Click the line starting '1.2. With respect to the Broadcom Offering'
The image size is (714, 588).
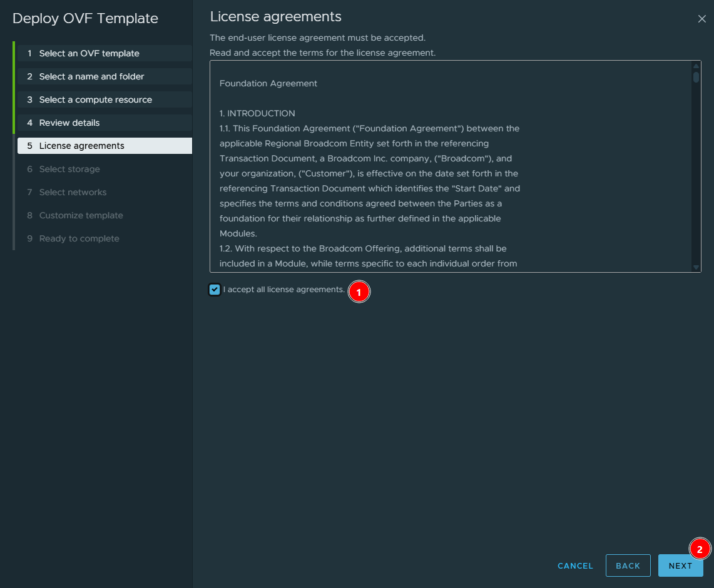point(363,248)
